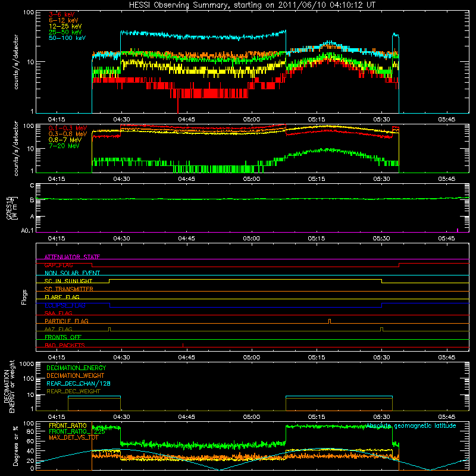Click the ECLIPSE_FLAG label
Screen dimensions: 476x476
(65, 305)
